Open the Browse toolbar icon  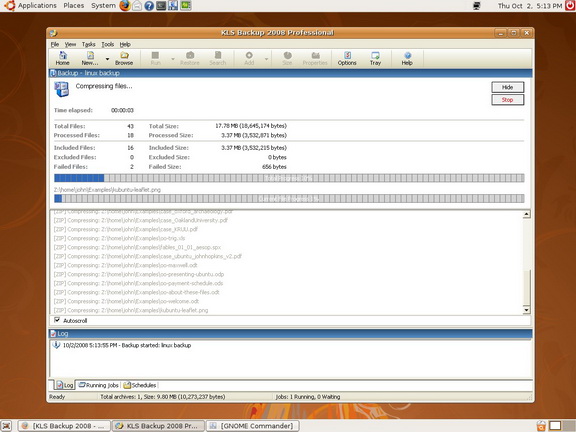124,58
